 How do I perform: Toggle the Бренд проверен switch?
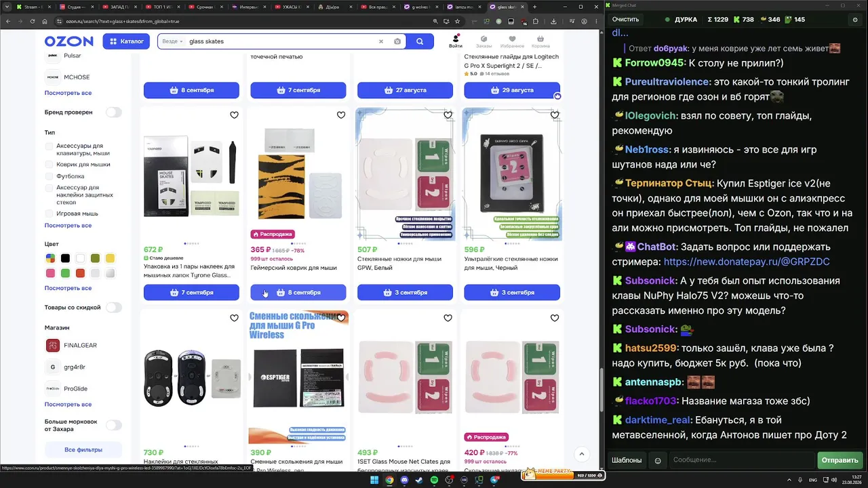click(x=113, y=113)
